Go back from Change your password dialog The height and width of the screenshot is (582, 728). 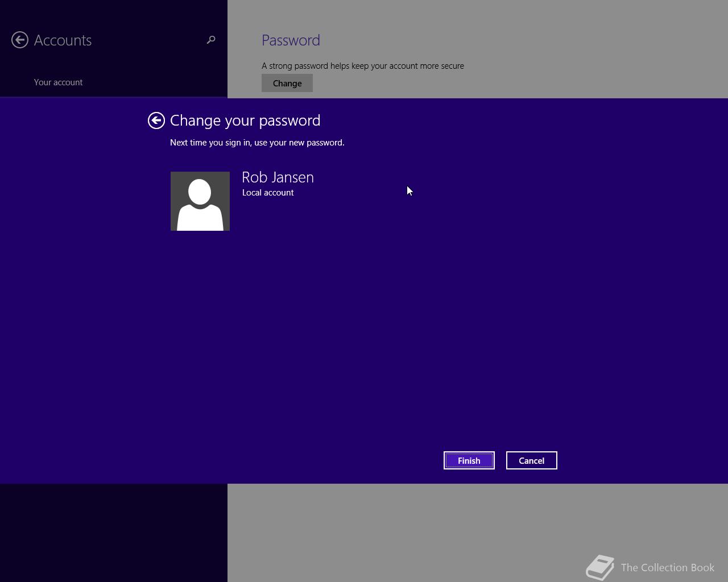pos(156,120)
